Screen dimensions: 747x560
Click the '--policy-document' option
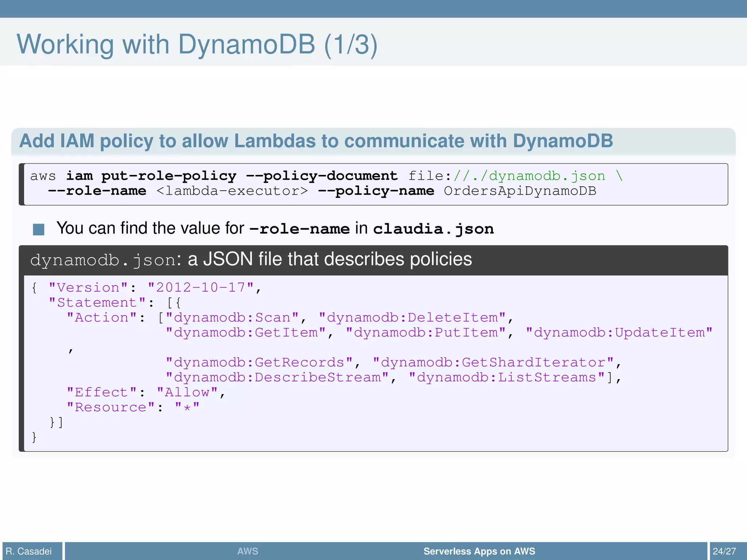(x=322, y=176)
